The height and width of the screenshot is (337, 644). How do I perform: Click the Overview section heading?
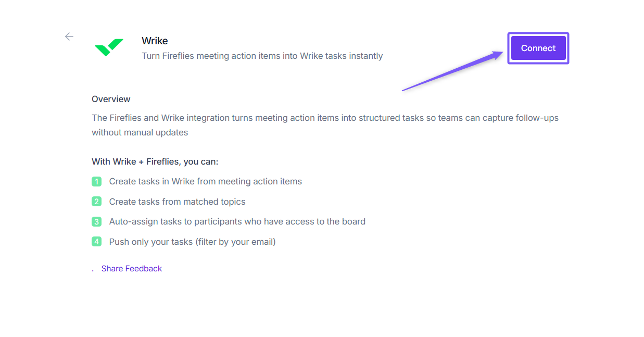coord(111,99)
